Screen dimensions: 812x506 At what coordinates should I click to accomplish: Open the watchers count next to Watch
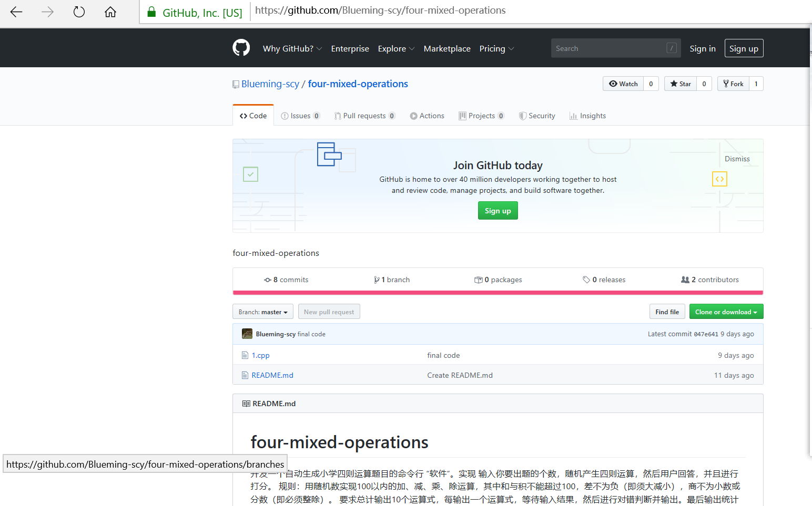(651, 84)
